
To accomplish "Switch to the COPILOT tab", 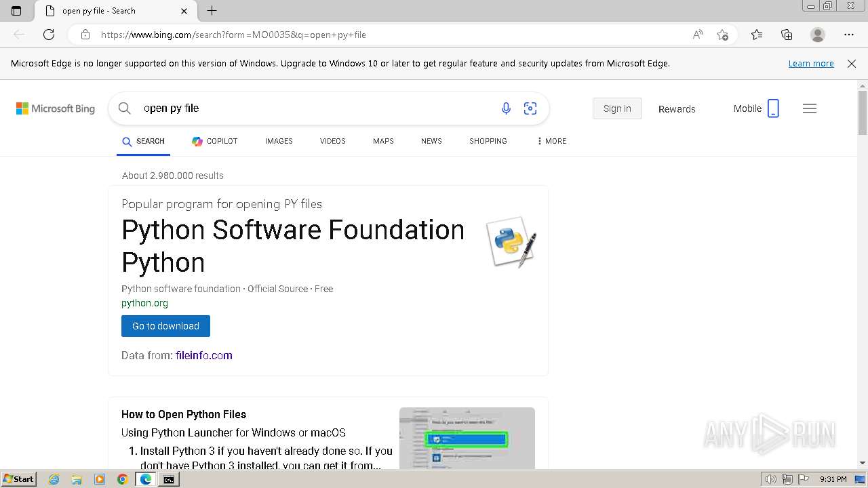I will tap(215, 141).
